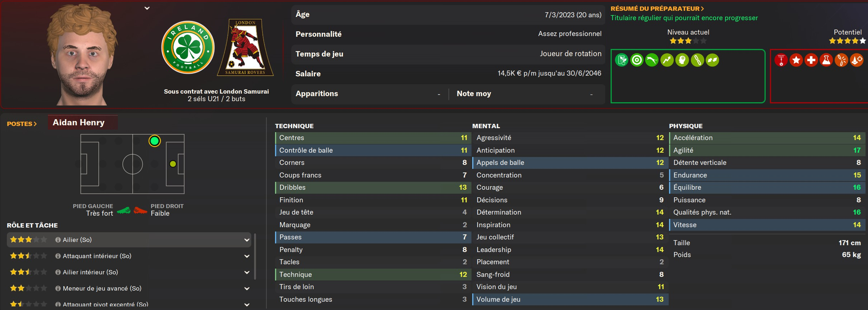Image resolution: width=868 pixels, height=310 pixels.
Task: Click the Ireland Football national team badge
Action: coord(188,47)
